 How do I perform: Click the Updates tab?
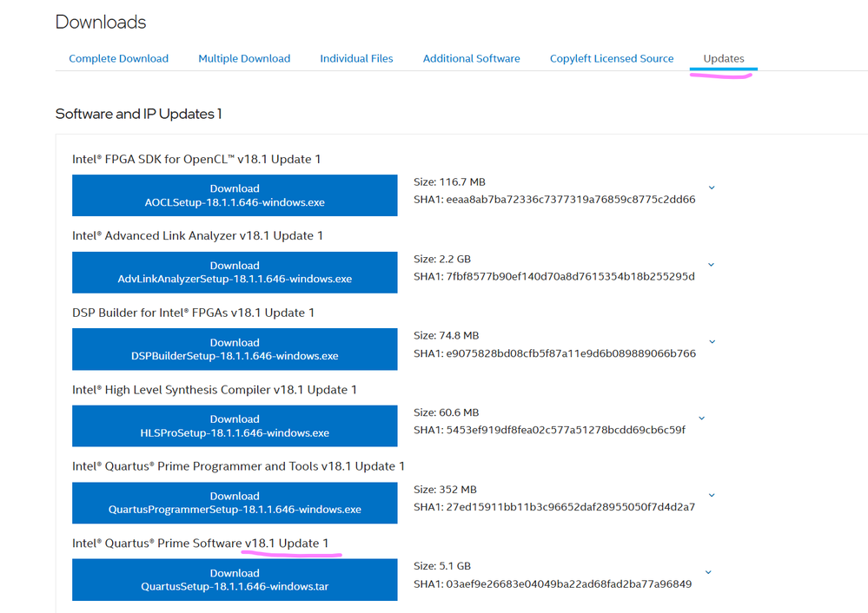(724, 59)
